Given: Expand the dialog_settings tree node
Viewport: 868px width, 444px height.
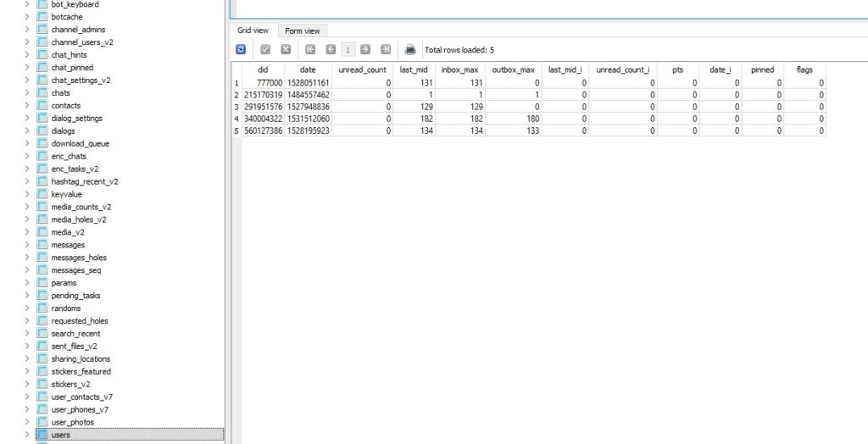Looking at the screenshot, I should click(27, 118).
